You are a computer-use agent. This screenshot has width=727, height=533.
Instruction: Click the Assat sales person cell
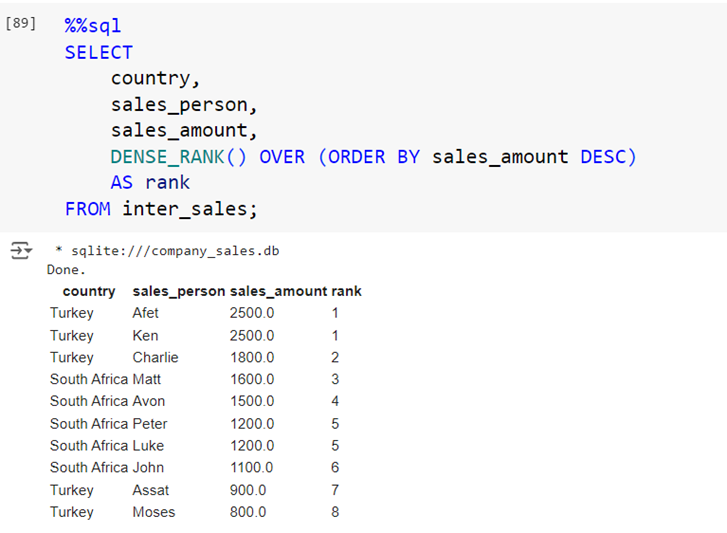pos(151,490)
